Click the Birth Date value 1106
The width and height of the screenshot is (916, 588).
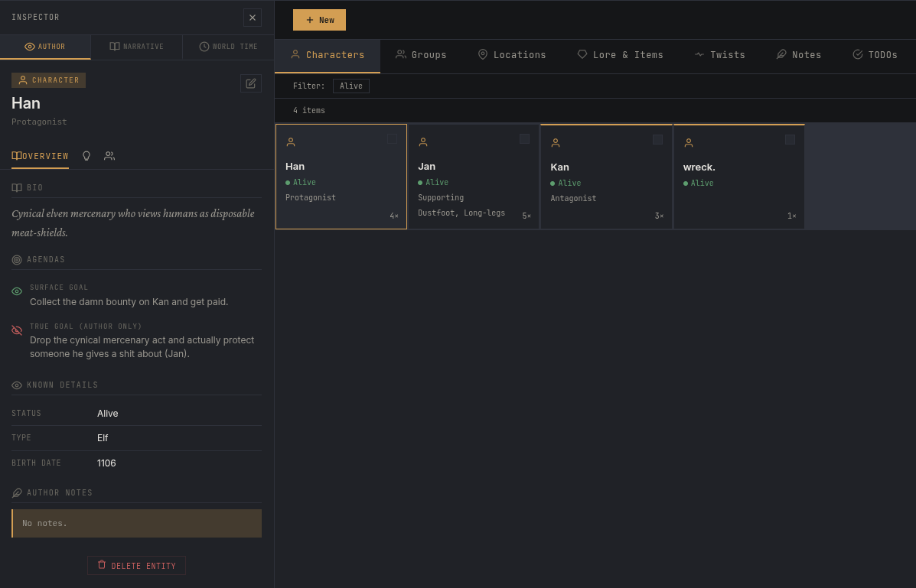106,463
